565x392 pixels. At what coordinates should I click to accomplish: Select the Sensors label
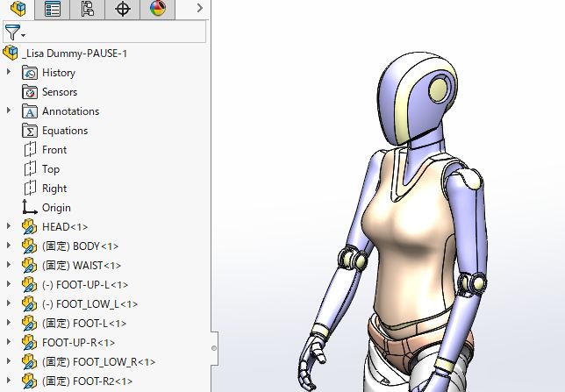[60, 92]
